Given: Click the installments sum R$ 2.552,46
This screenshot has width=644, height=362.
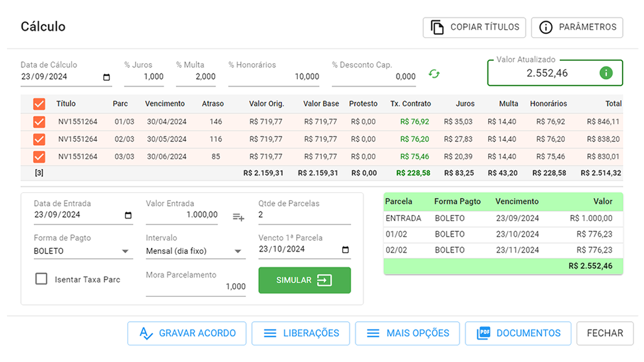Looking at the screenshot, I should [x=591, y=266].
